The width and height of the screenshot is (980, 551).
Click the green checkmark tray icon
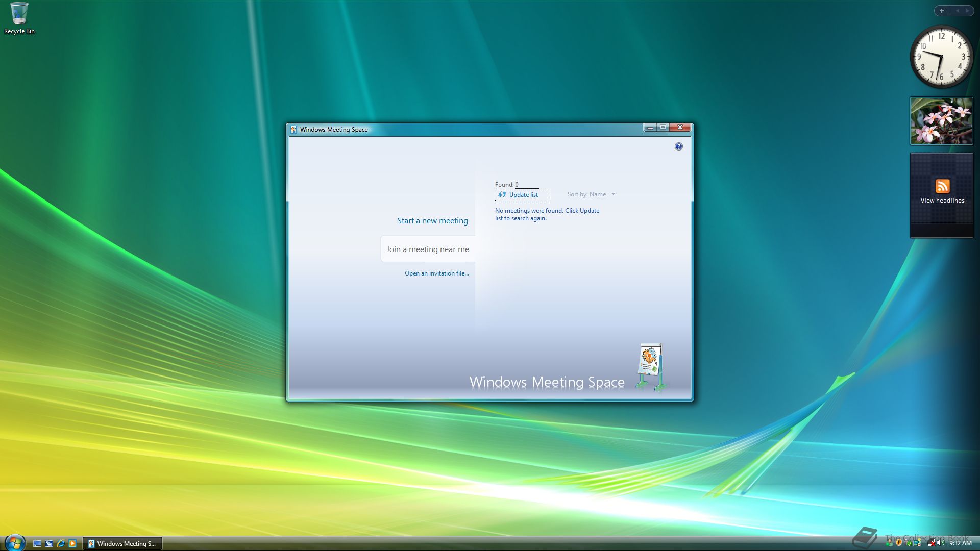[x=909, y=543]
